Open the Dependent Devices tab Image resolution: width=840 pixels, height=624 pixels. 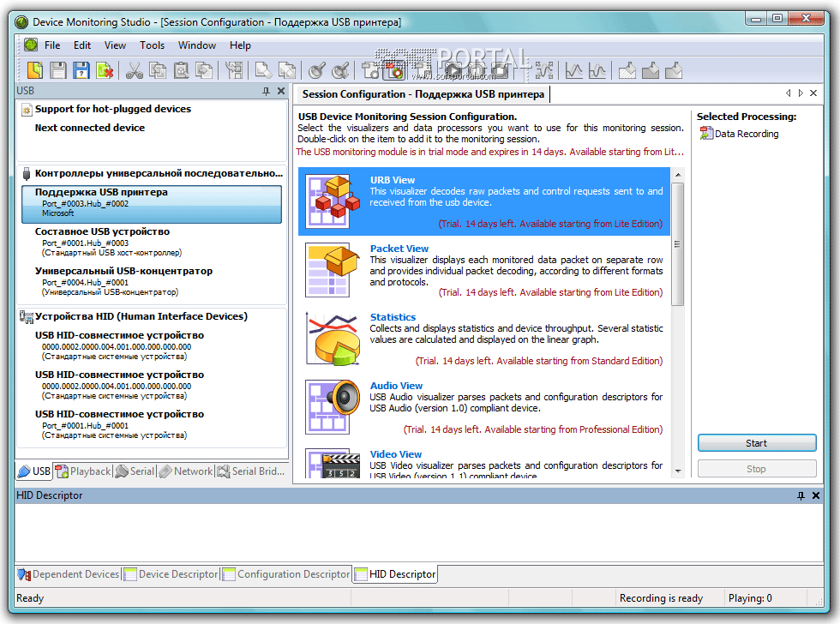(68, 574)
